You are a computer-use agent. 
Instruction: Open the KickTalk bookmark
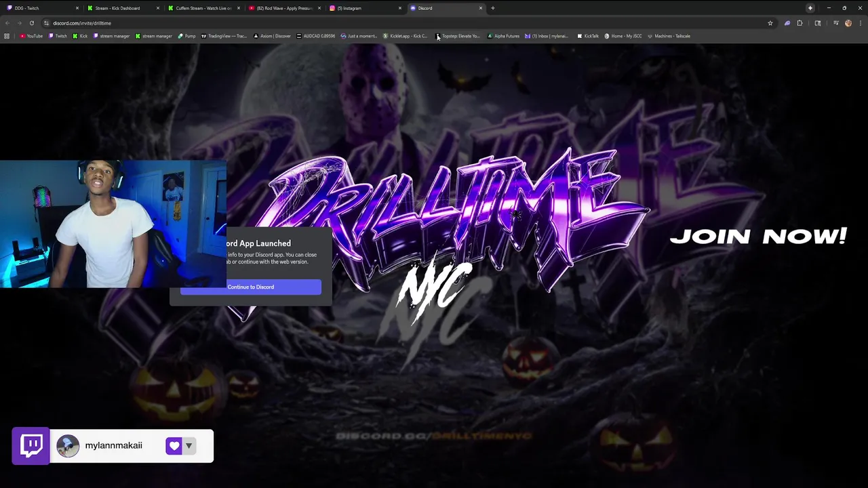click(x=588, y=36)
